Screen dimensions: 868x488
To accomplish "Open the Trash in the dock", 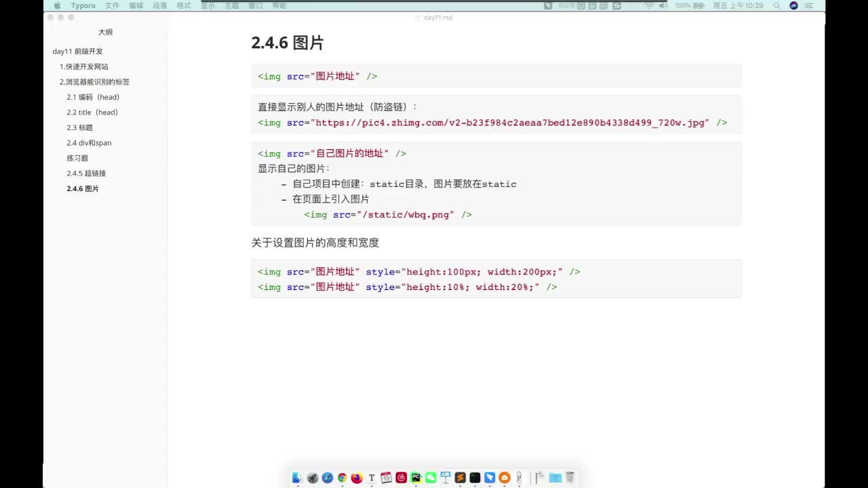I will tap(570, 478).
